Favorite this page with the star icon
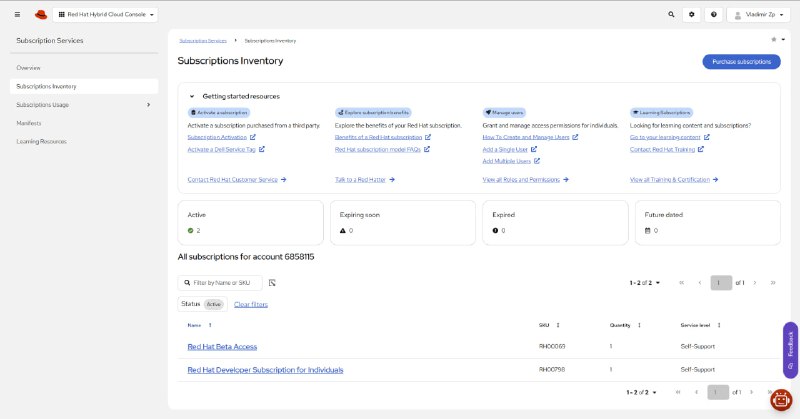Image resolution: width=800 pixels, height=419 pixels. 773,39
